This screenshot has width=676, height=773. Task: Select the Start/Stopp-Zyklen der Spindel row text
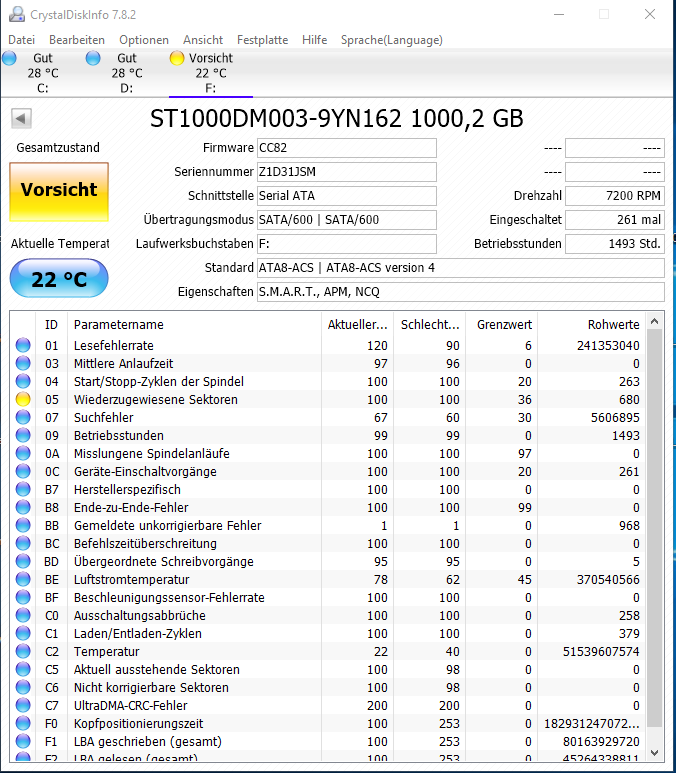(x=159, y=382)
